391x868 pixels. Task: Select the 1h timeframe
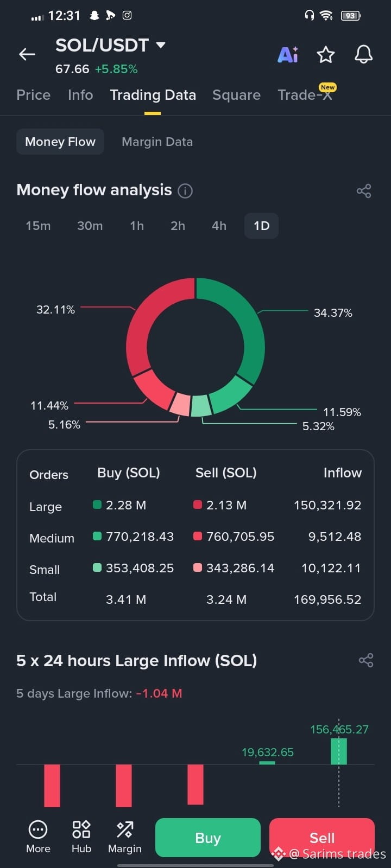pyautogui.click(x=137, y=226)
